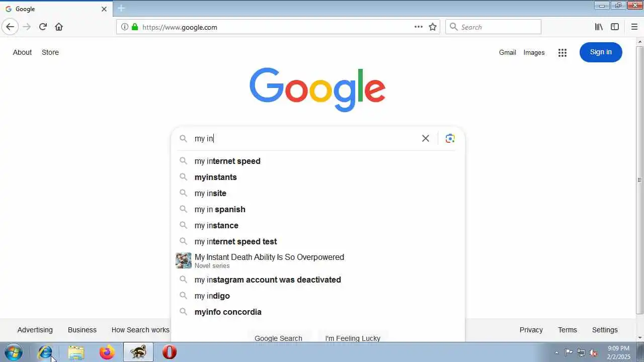Click the green padlock security icon

tap(134, 27)
